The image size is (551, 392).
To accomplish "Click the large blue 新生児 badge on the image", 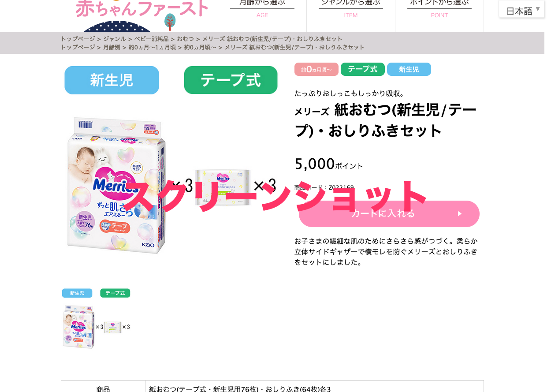I will (x=112, y=80).
